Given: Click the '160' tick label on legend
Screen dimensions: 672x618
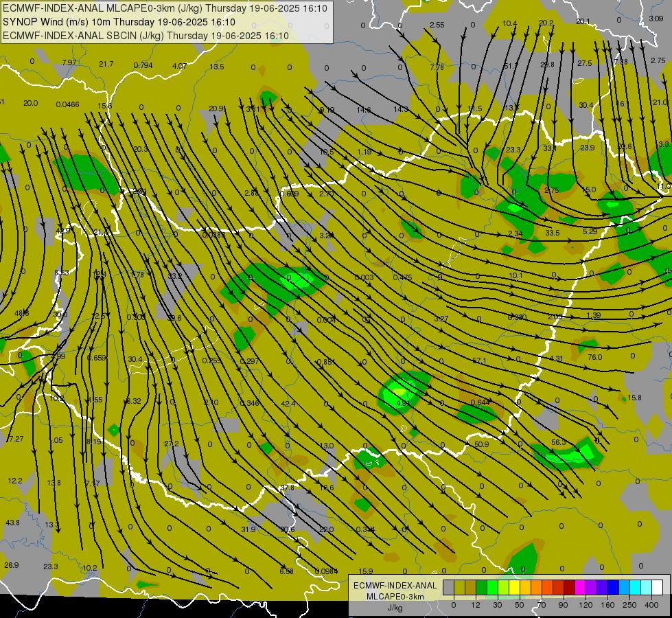Looking at the screenshot, I should click(607, 605).
